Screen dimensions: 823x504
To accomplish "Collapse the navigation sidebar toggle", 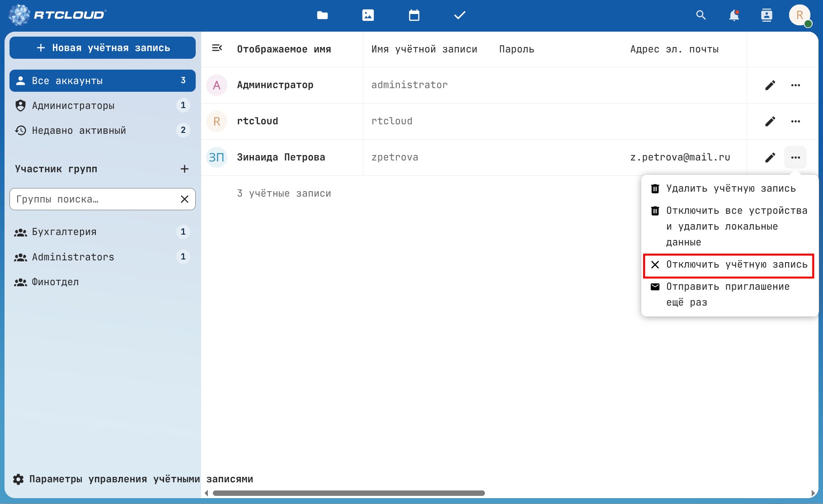I will pos(217,48).
